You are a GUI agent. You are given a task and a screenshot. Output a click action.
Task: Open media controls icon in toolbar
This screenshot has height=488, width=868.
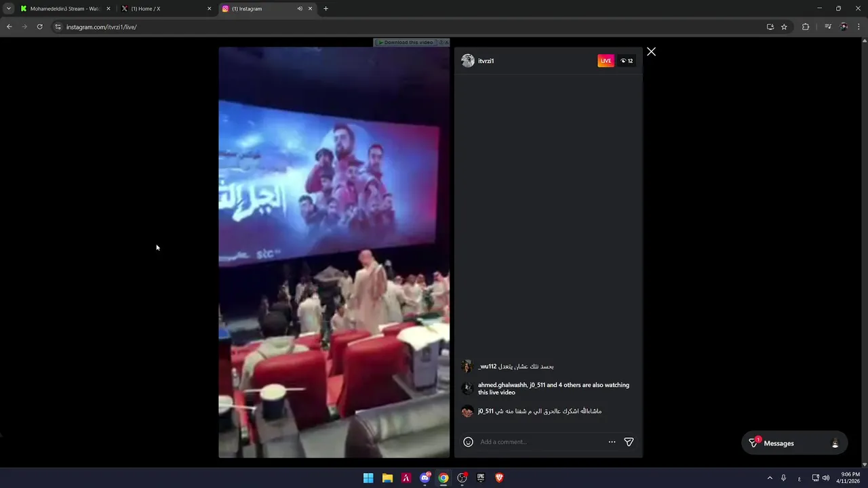828,27
